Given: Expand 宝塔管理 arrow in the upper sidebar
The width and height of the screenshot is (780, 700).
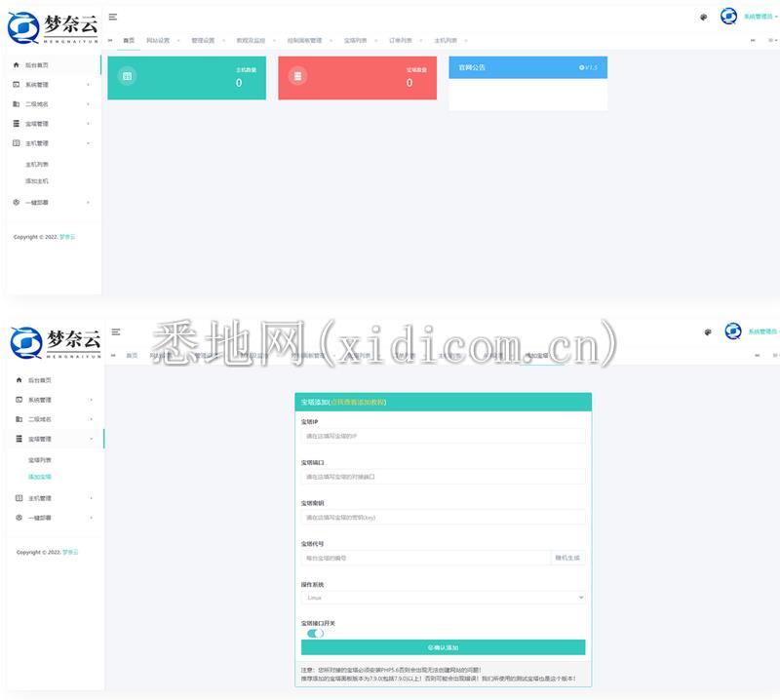Looking at the screenshot, I should tap(88, 124).
